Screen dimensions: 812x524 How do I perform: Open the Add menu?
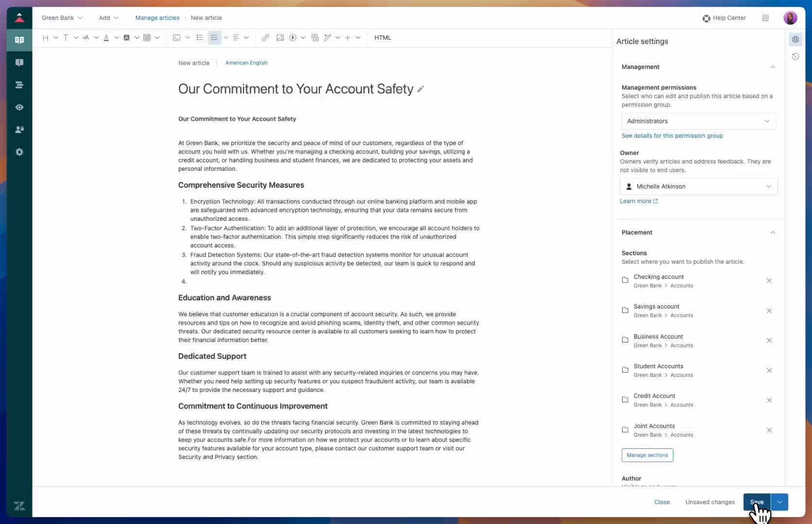109,18
